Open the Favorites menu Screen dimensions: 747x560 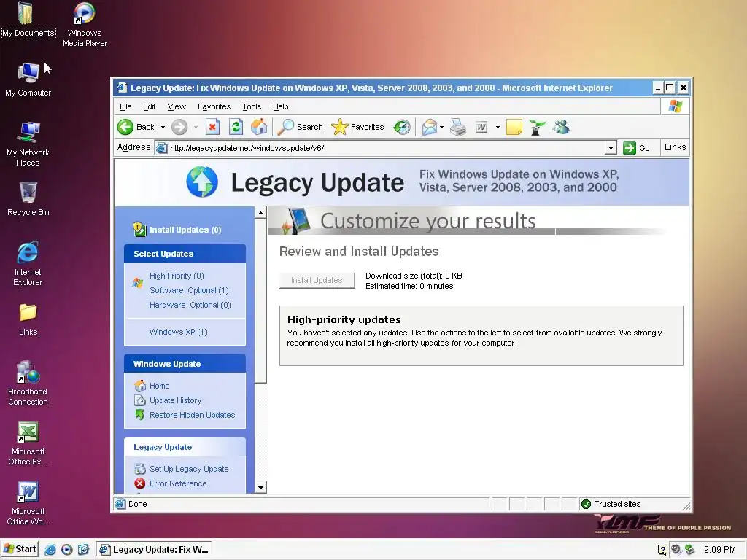click(214, 106)
